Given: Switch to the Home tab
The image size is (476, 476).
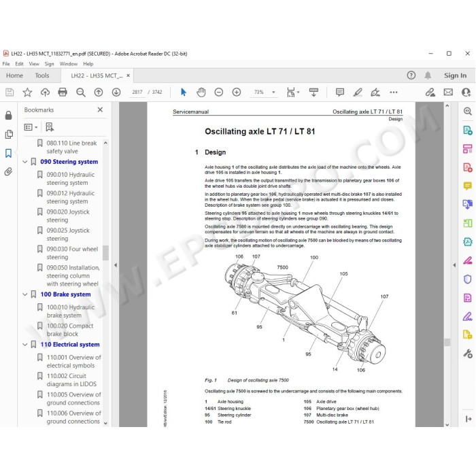Looking at the screenshot, I should (14, 75).
